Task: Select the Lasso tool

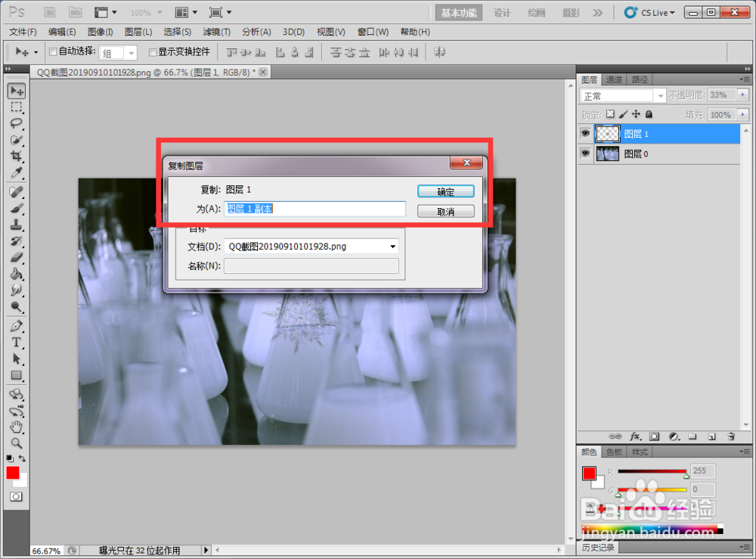Action: click(x=16, y=123)
